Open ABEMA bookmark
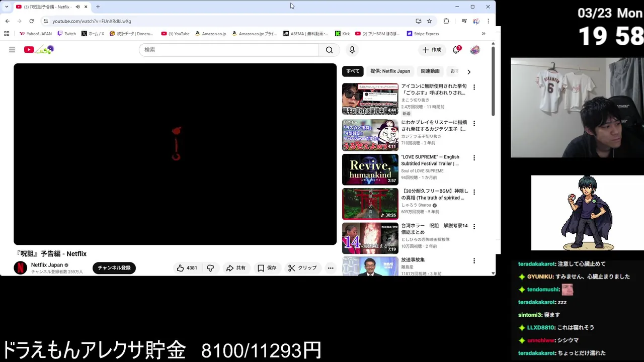 tap(306, 34)
